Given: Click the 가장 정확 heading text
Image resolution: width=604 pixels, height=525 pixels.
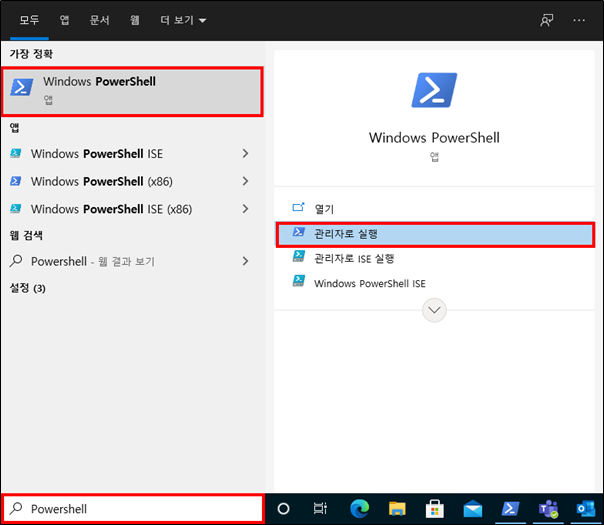Looking at the screenshot, I should click(x=31, y=54).
